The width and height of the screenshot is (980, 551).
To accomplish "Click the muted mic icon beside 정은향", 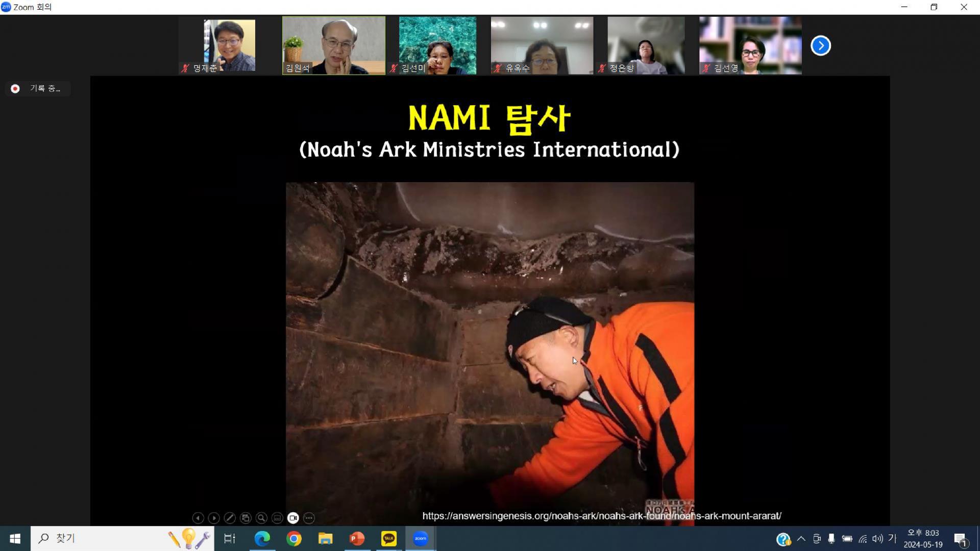I will [602, 68].
